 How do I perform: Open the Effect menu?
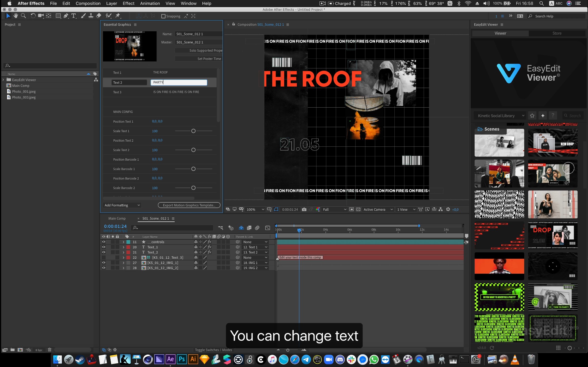pos(128,3)
